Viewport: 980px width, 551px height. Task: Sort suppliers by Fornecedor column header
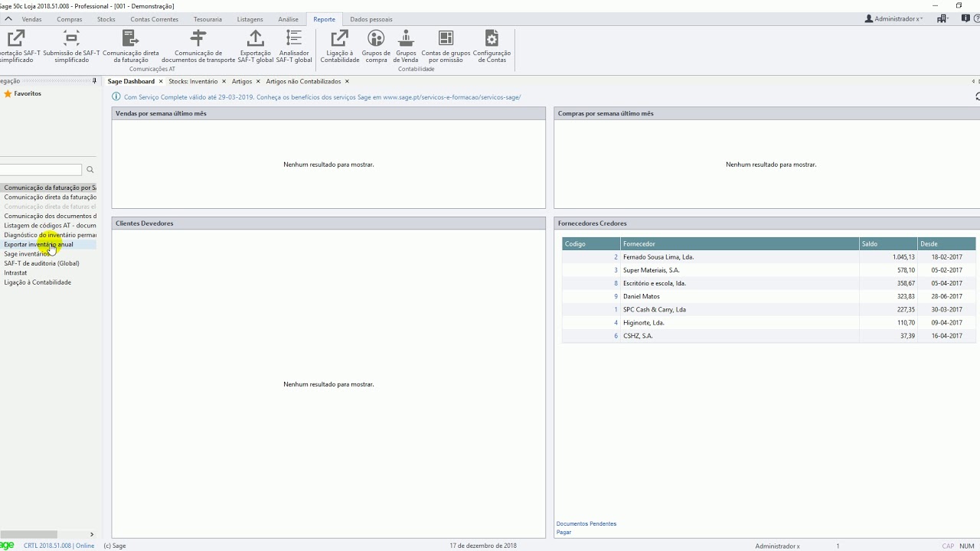(740, 244)
